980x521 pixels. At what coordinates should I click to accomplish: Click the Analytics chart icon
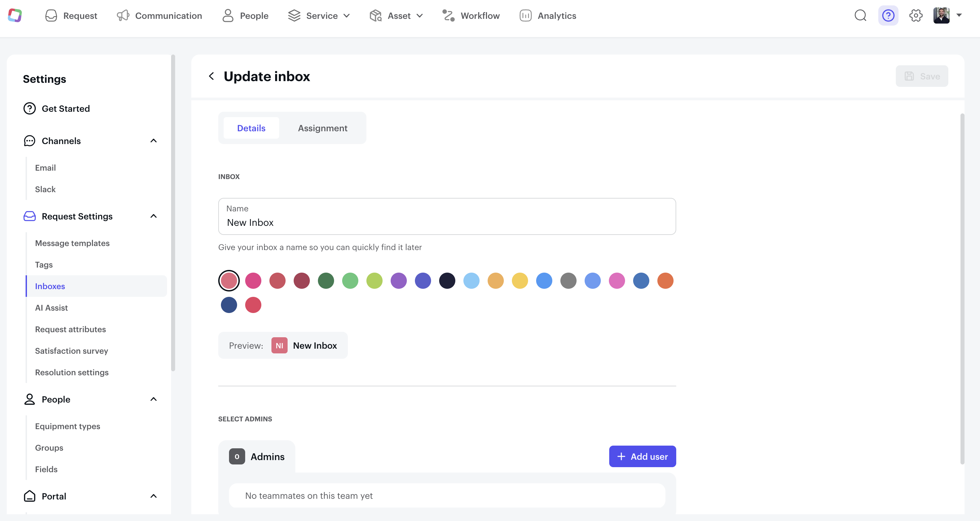point(525,15)
